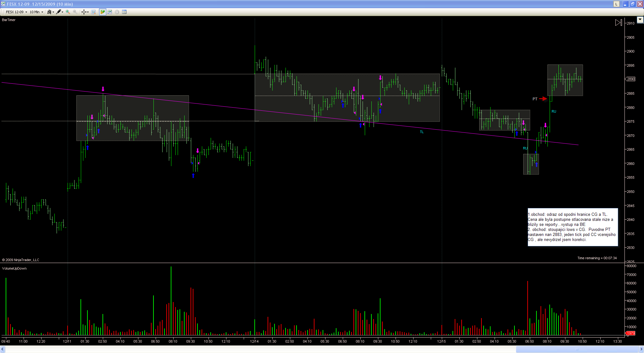Open the zoom frame viewer icon

[93, 12]
